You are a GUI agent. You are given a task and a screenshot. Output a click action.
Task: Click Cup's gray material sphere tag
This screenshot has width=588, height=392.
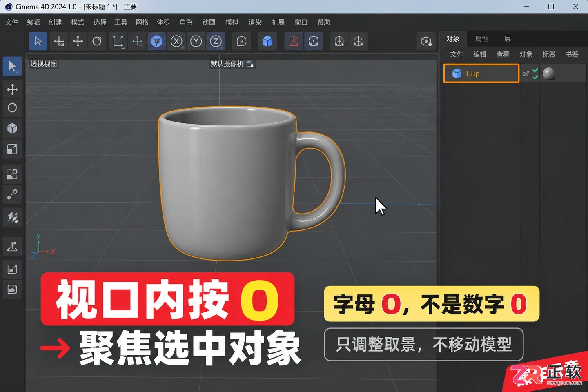click(549, 73)
